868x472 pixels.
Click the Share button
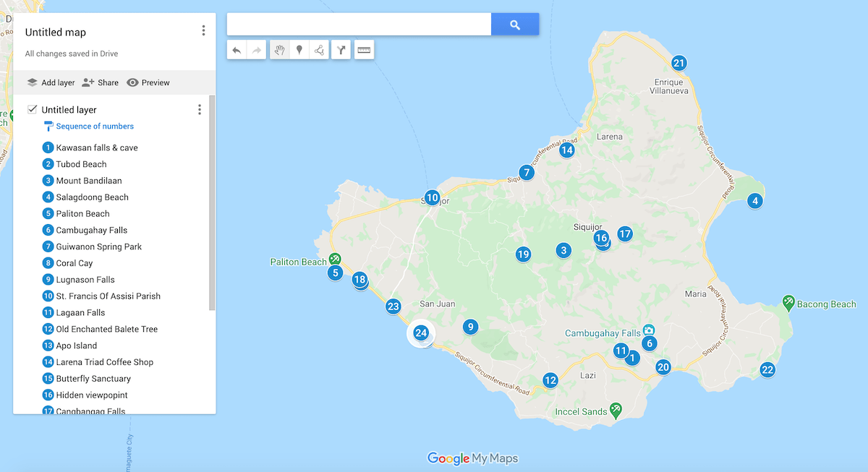pyautogui.click(x=100, y=82)
